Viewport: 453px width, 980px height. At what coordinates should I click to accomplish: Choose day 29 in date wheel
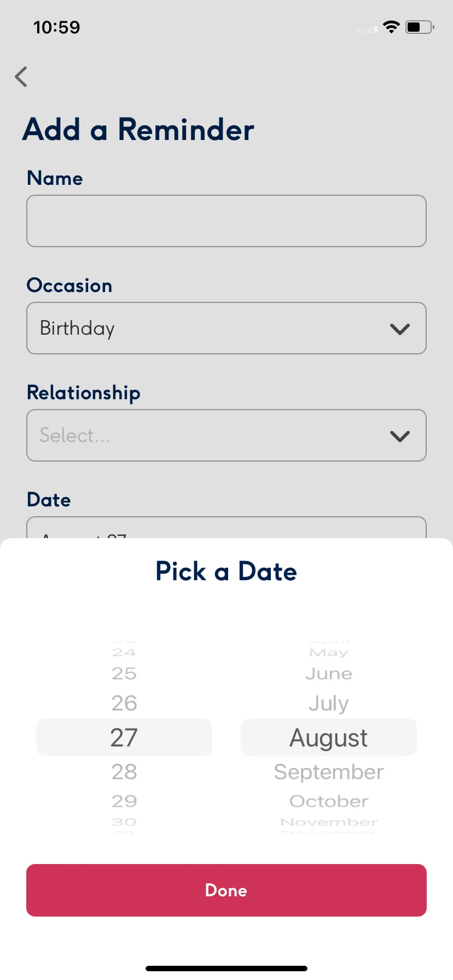[124, 801]
